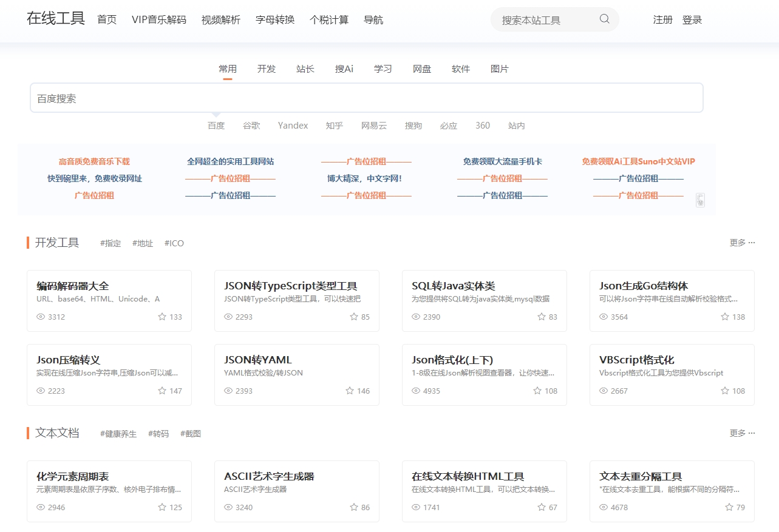Viewport: 779px width, 532px height.
Task: Click the star icon on 编码解码器大全 card
Action: point(162,317)
